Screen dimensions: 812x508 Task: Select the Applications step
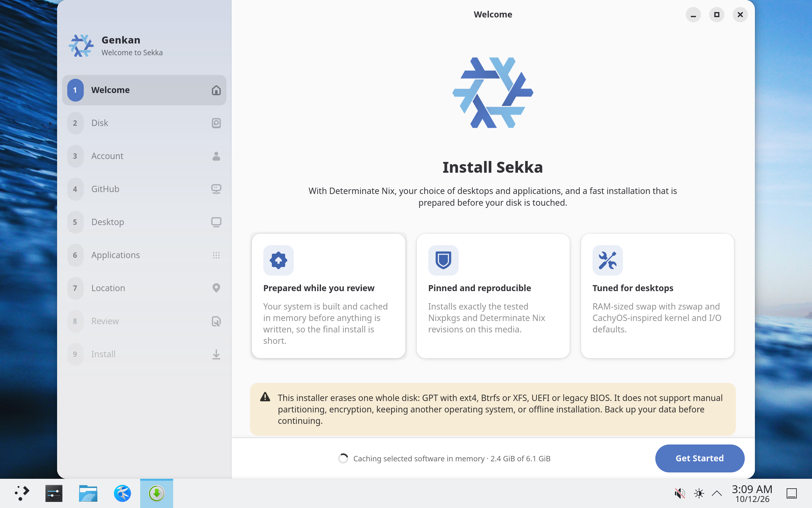coord(144,255)
